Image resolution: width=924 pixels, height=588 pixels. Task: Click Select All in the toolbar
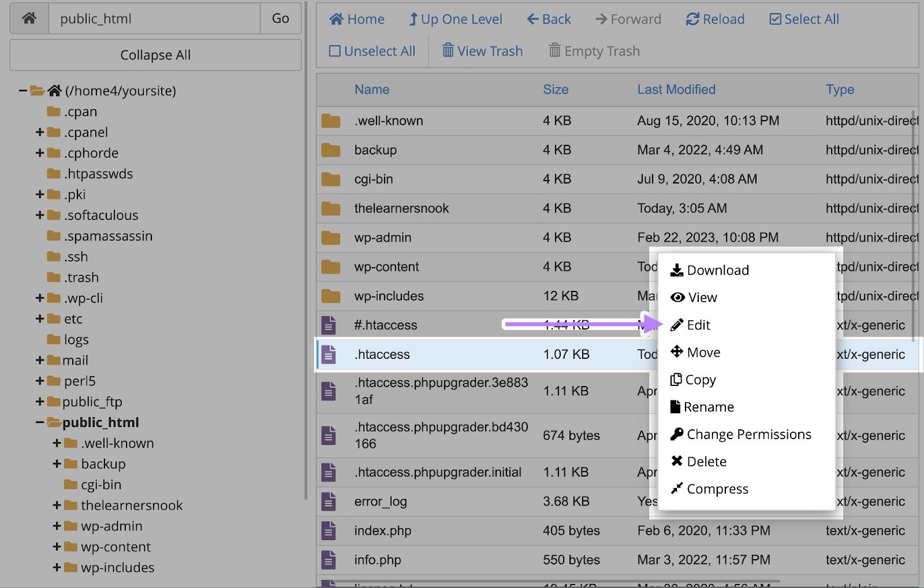coord(803,19)
